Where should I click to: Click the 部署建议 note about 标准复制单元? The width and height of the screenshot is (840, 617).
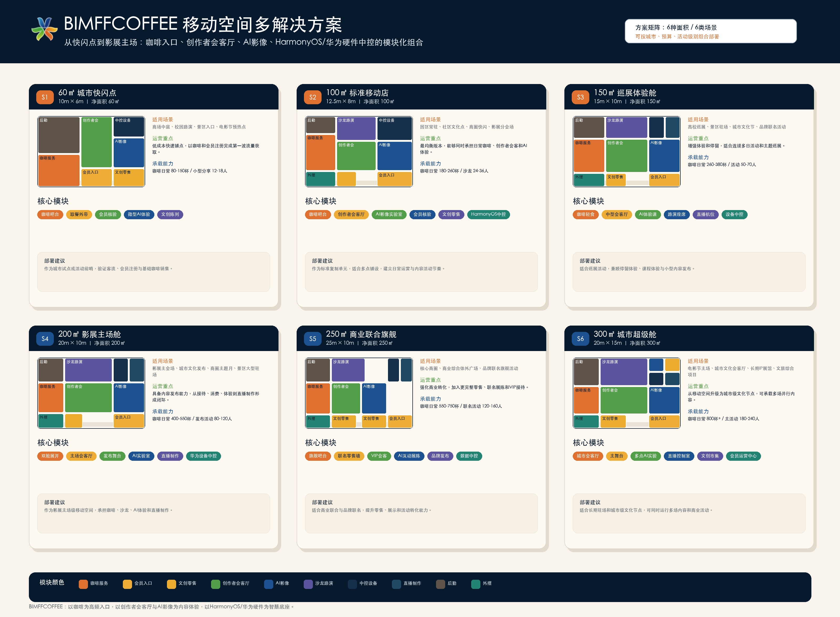(421, 272)
